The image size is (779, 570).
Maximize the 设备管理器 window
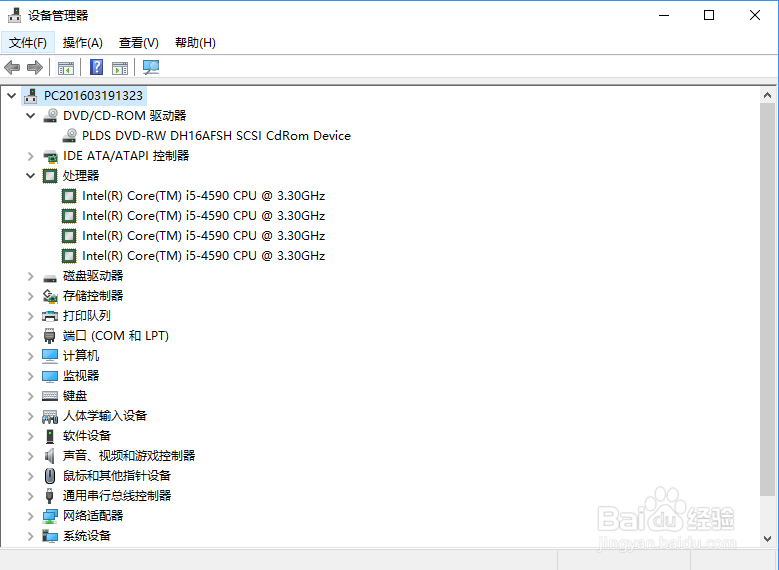click(x=709, y=15)
